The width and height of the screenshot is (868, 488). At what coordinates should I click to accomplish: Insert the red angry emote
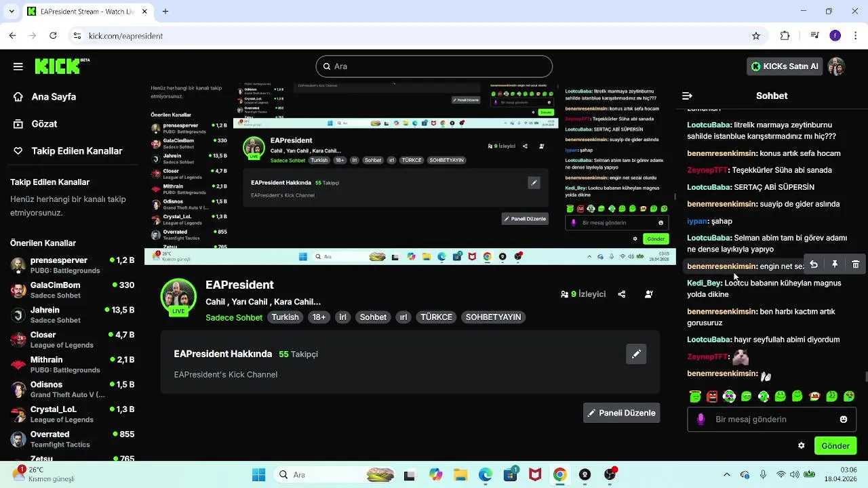712,396
